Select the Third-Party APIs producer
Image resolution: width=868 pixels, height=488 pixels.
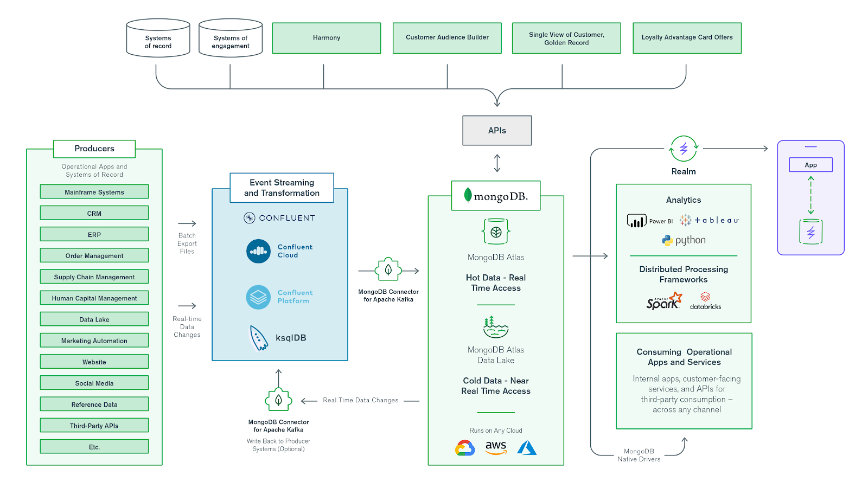pyautogui.click(x=94, y=426)
